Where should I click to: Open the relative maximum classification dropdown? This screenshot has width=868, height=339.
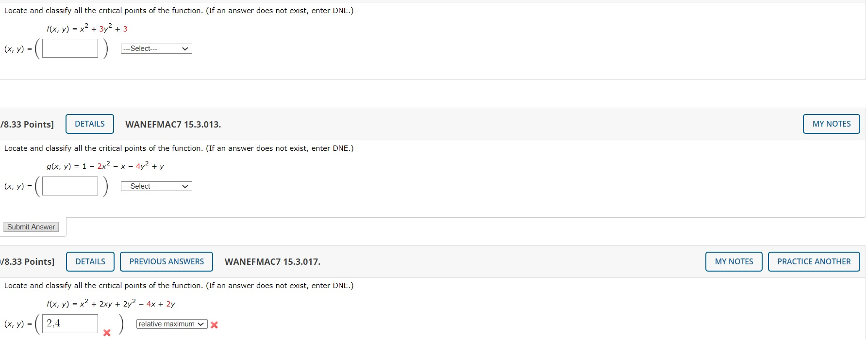click(x=171, y=323)
